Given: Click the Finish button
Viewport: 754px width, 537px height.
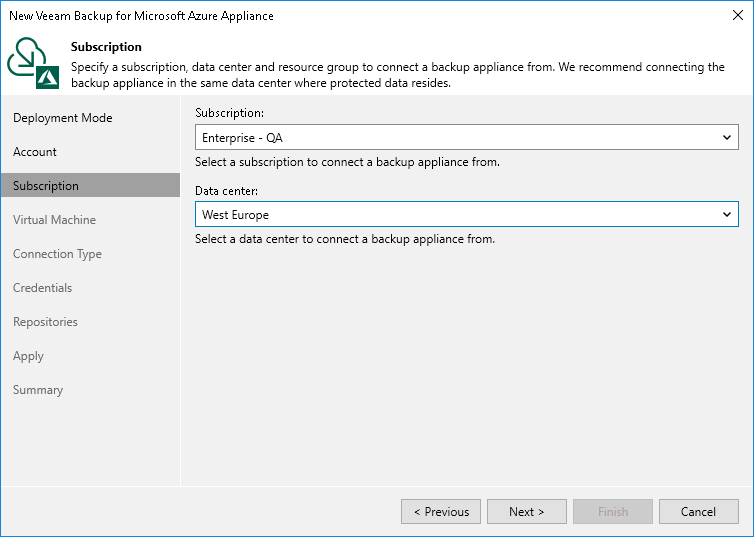Looking at the screenshot, I should tap(613, 511).
